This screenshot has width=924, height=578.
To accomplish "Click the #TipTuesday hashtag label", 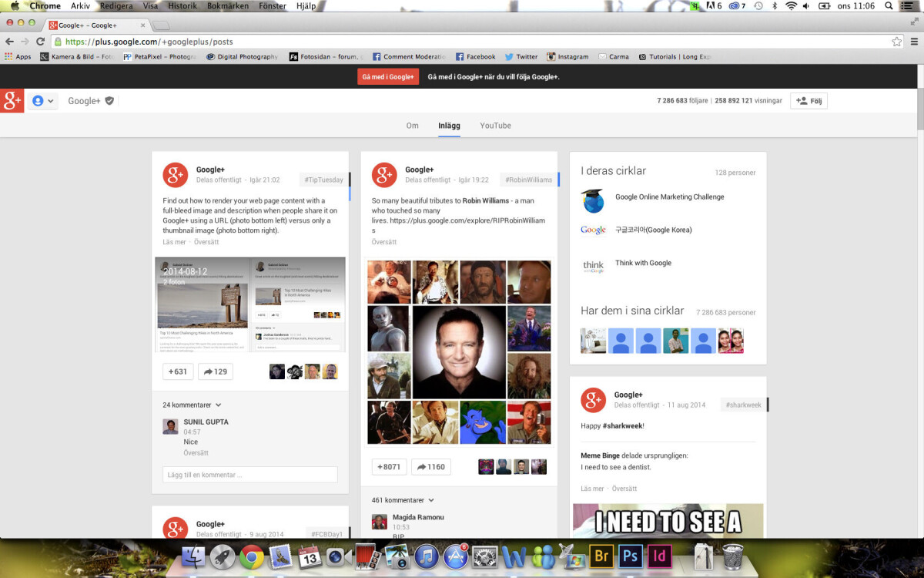I will (323, 180).
